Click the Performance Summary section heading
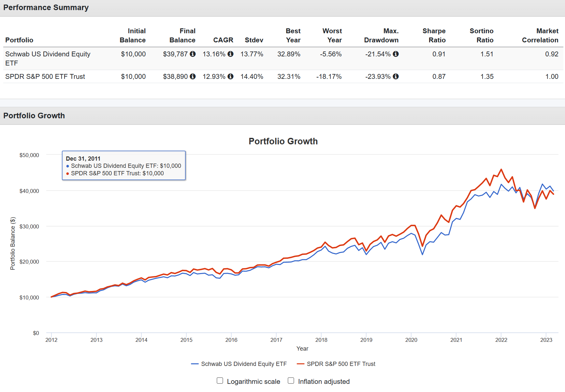Image resolution: width=565 pixels, height=392 pixels. click(46, 7)
